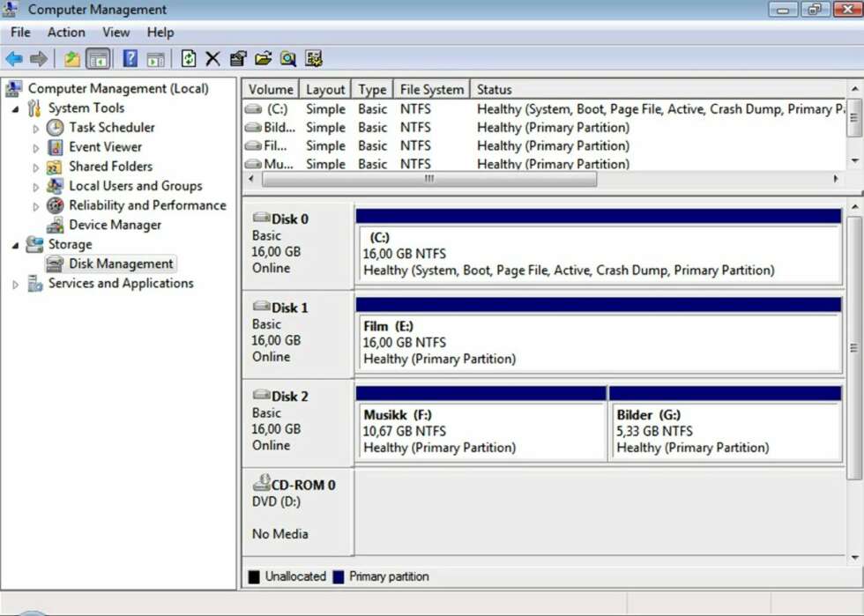Expand the Event Viewer node arrow
864x616 pixels.
pyautogui.click(x=36, y=148)
